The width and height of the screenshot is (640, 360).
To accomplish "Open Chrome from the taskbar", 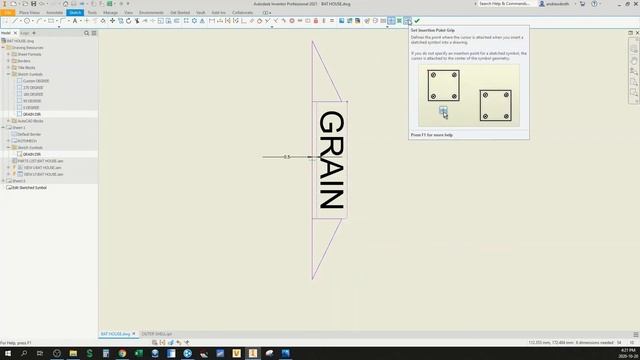I will click(x=122, y=353).
